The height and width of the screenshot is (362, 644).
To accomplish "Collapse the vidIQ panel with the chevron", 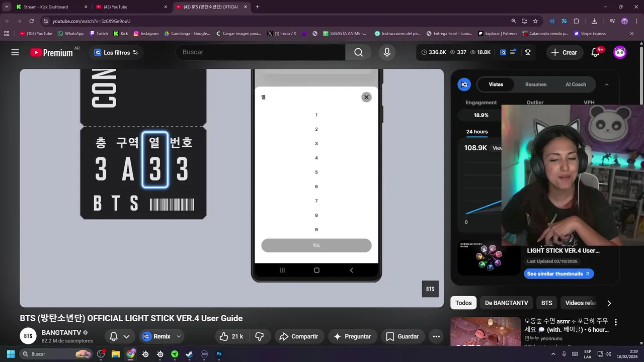I will point(607,84).
